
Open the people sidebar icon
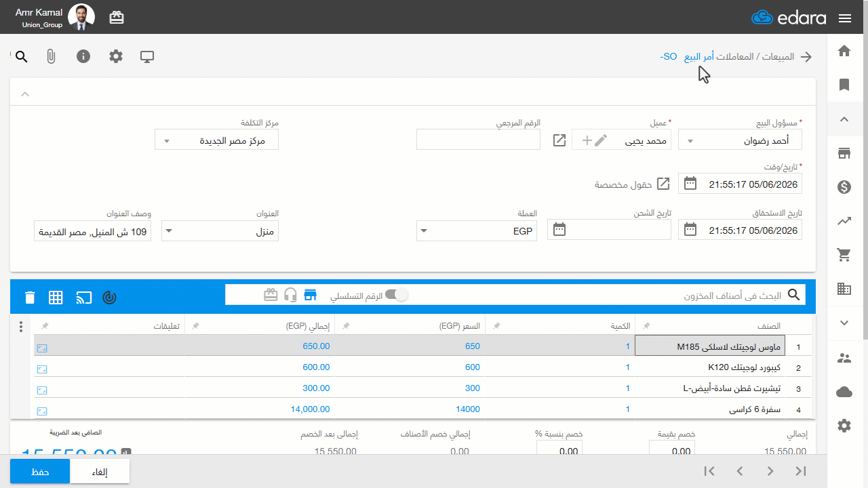point(844,358)
